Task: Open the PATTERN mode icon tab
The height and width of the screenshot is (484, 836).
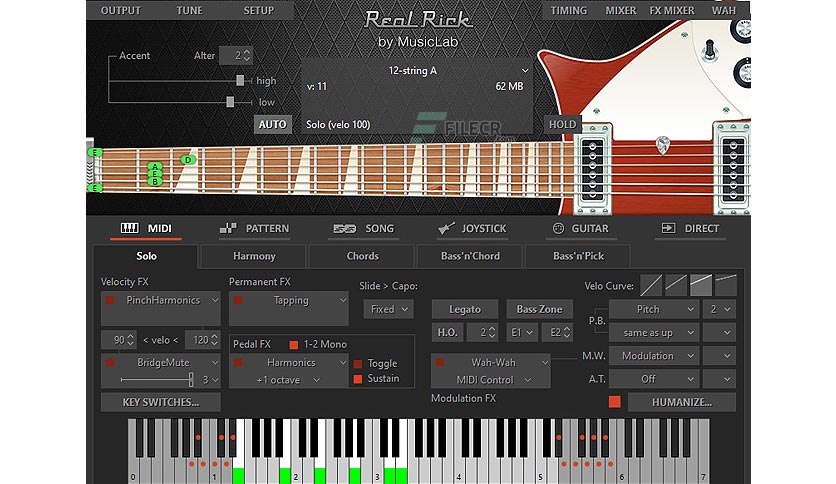Action: [254, 229]
